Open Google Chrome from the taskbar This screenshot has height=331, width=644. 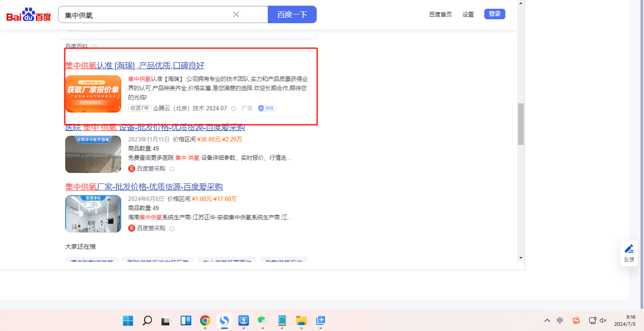(205, 320)
